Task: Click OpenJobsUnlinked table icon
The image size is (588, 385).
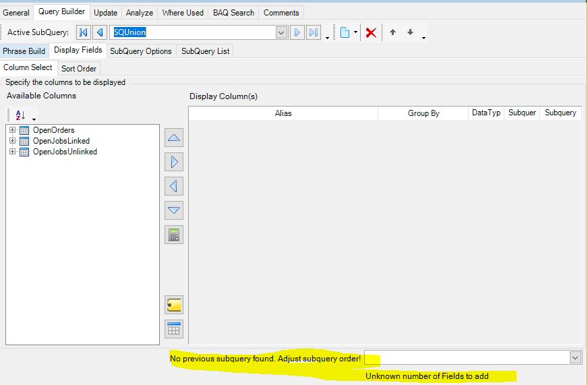Action: (24, 152)
